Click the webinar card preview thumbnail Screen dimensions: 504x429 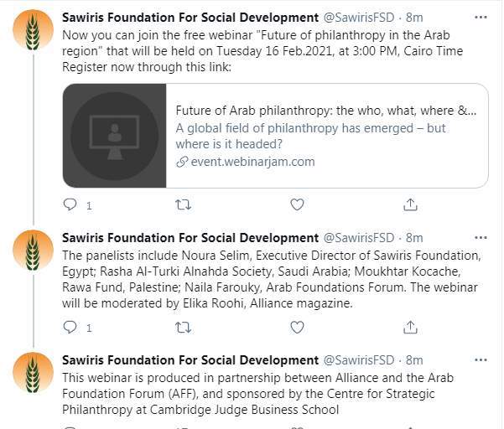[114, 136]
